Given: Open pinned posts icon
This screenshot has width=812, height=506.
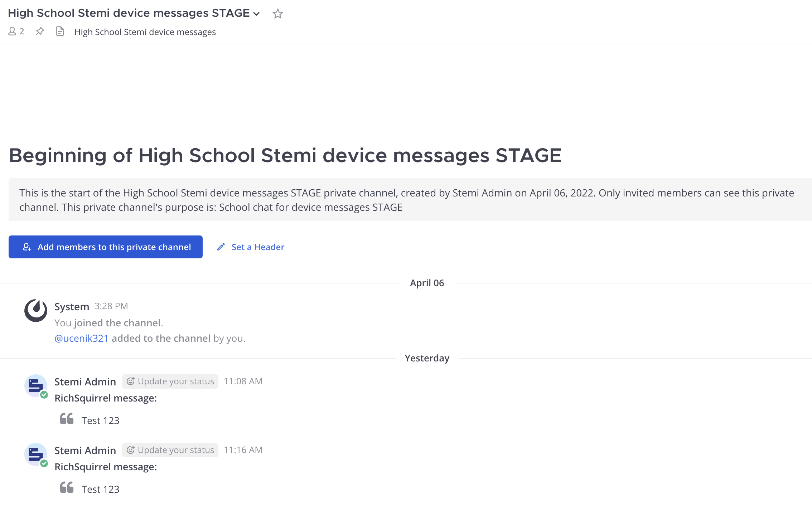Looking at the screenshot, I should 40,31.
